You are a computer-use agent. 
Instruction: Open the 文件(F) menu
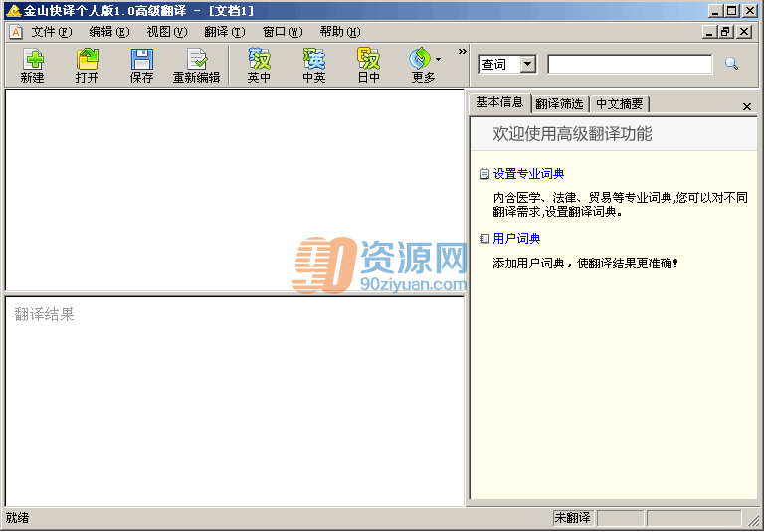point(51,32)
